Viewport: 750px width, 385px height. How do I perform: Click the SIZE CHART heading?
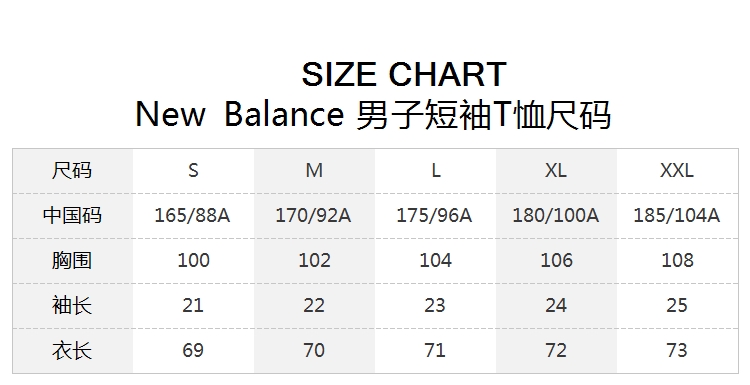point(404,75)
